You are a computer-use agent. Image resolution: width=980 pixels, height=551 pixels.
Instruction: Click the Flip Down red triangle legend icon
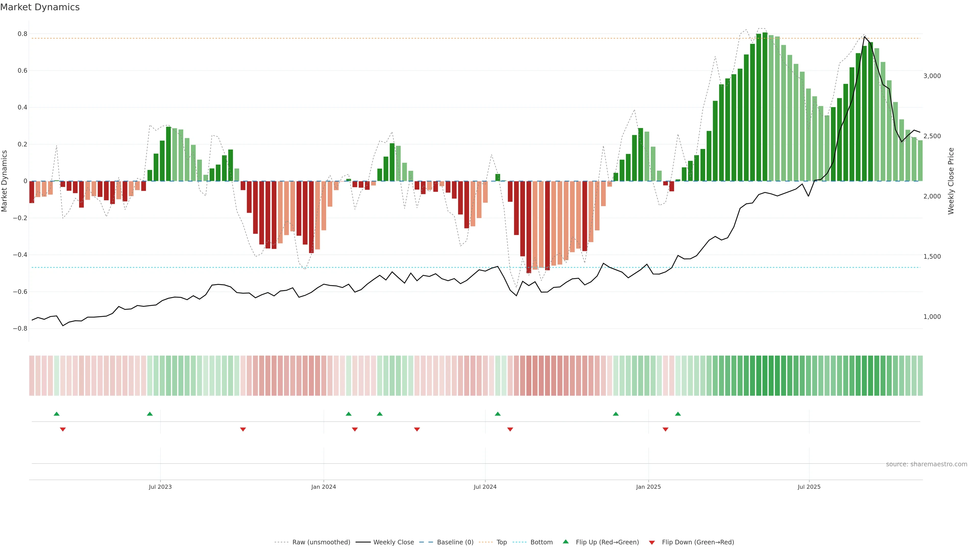point(652,542)
